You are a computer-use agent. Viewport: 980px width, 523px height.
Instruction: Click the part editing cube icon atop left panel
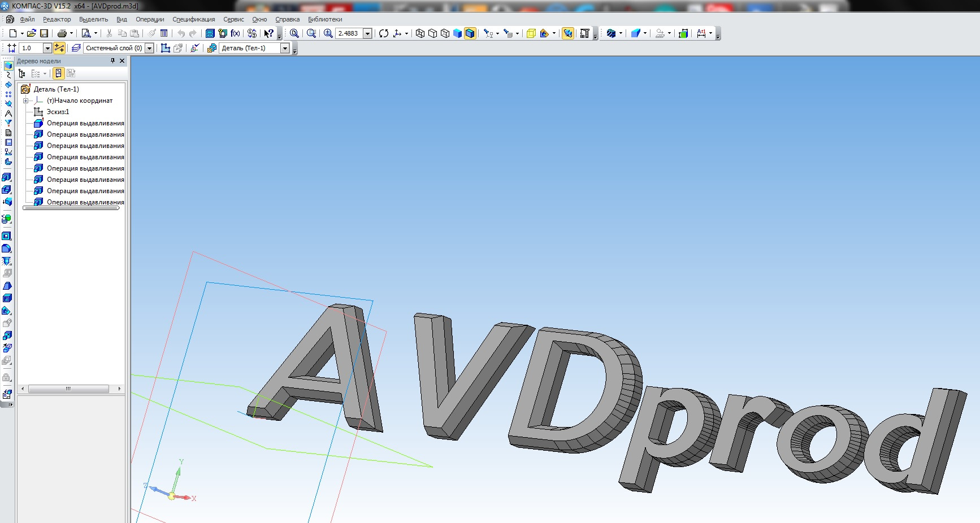point(8,66)
